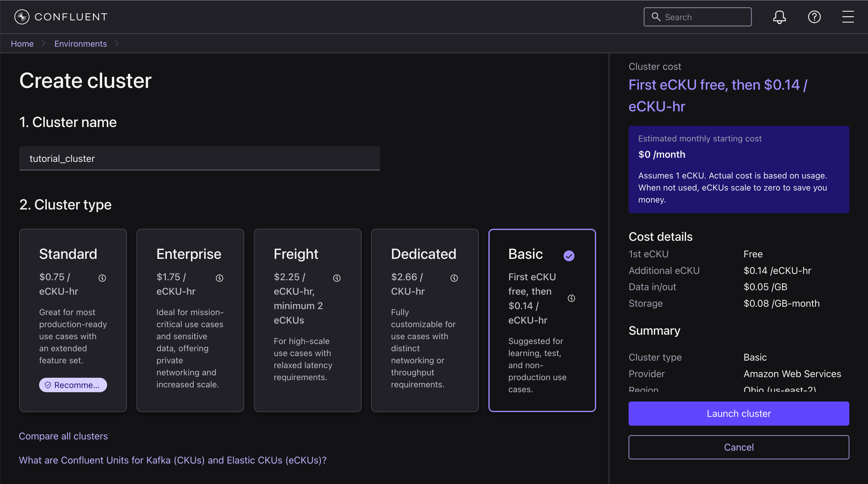
Task: Show info for Enterprise pricing
Action: [x=219, y=278]
